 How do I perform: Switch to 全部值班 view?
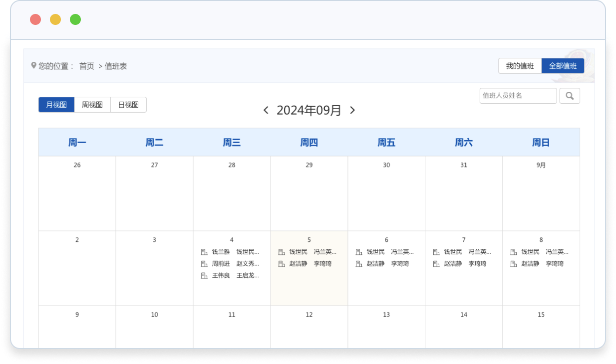click(x=563, y=66)
